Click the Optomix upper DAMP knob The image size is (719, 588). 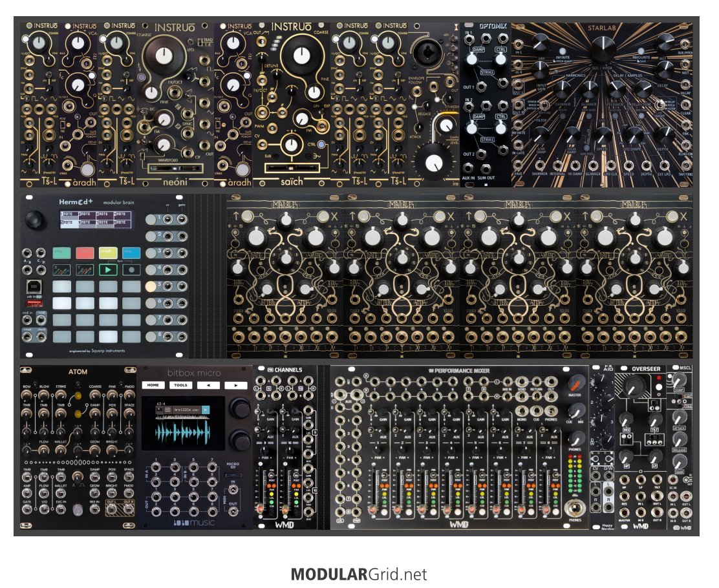click(x=472, y=59)
